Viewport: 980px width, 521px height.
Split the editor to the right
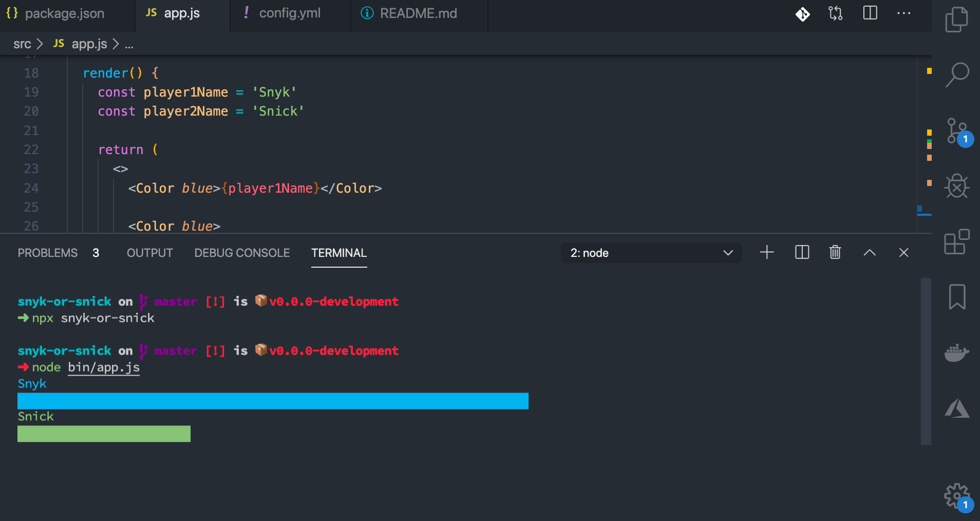click(x=870, y=13)
